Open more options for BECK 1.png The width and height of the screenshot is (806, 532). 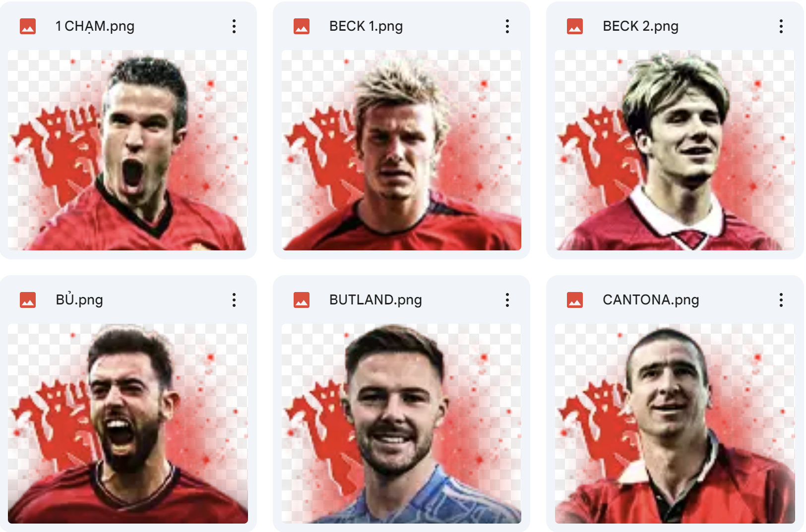click(507, 26)
